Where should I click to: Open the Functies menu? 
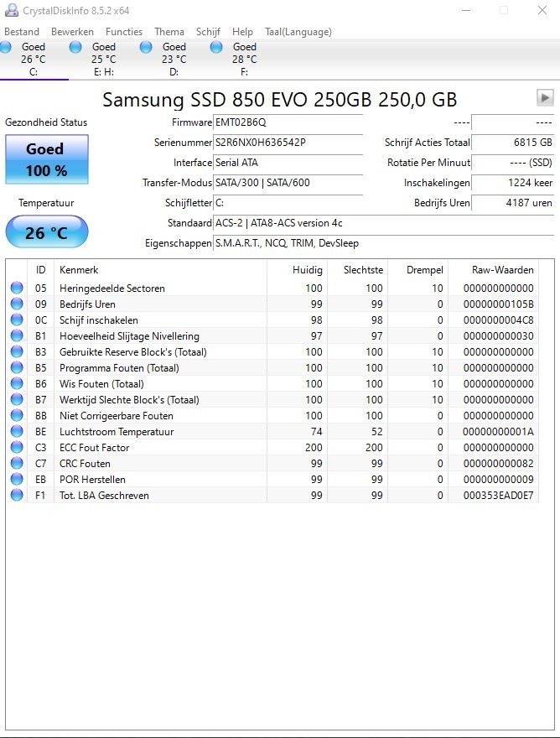[x=124, y=32]
